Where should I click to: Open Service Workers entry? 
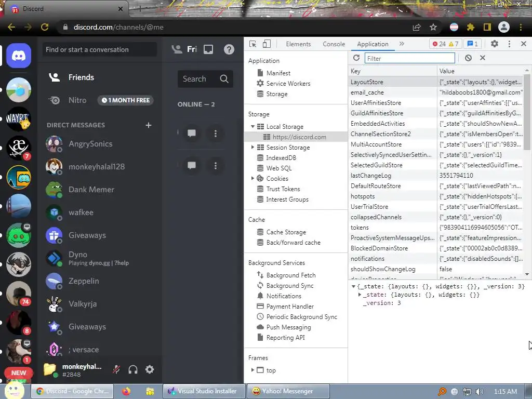click(288, 84)
